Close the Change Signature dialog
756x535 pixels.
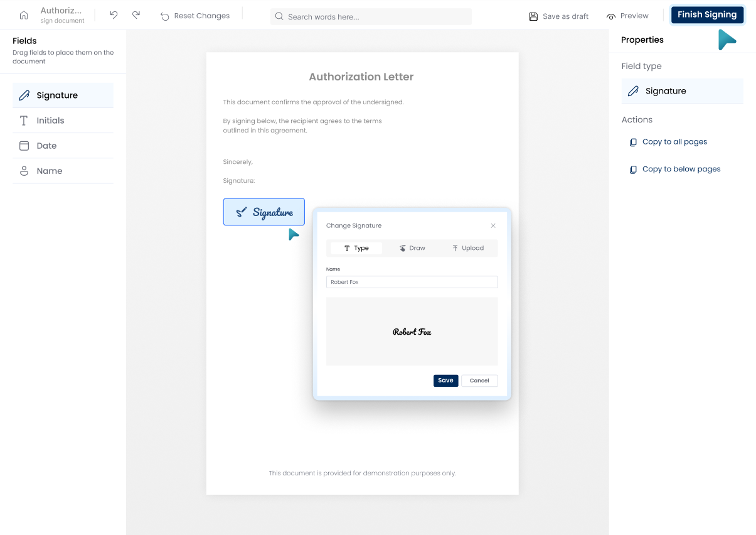[493, 225]
